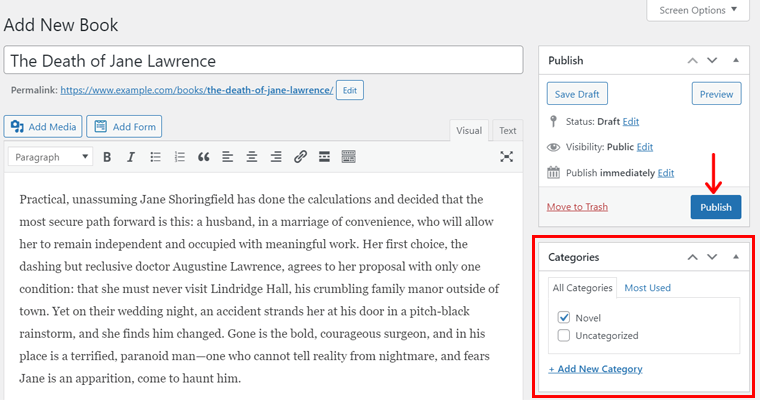
Task: Open the Most Used categories tab
Action: (x=647, y=288)
